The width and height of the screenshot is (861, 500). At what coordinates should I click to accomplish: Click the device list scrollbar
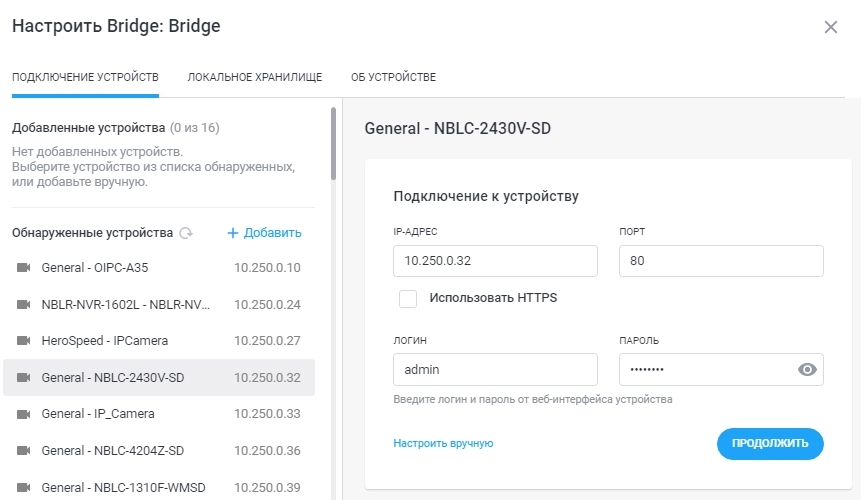[333, 144]
